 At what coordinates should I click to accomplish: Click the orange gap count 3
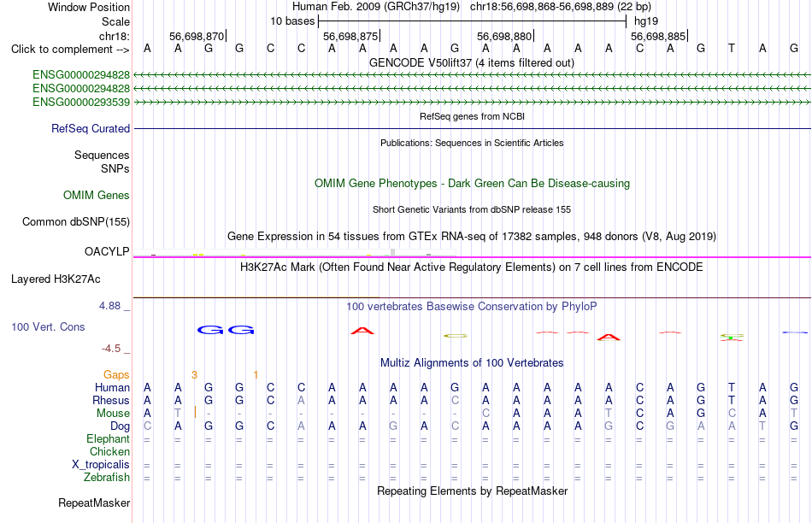pyautogui.click(x=194, y=375)
